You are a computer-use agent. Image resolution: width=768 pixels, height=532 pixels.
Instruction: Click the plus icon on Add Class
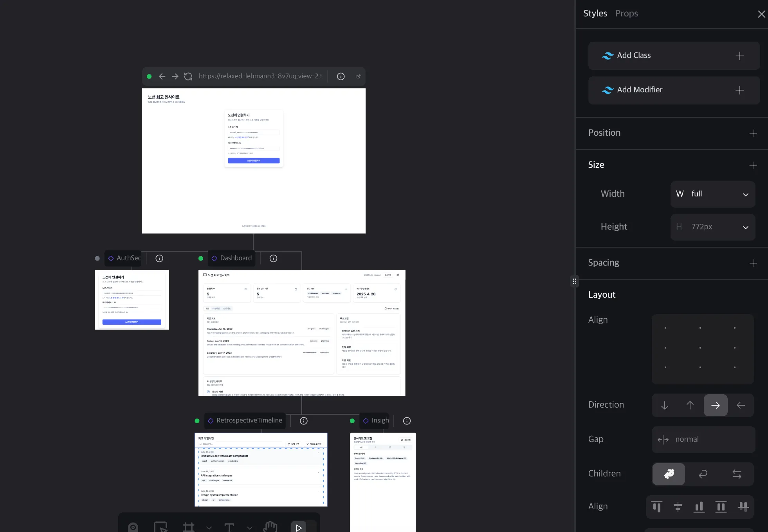click(740, 56)
